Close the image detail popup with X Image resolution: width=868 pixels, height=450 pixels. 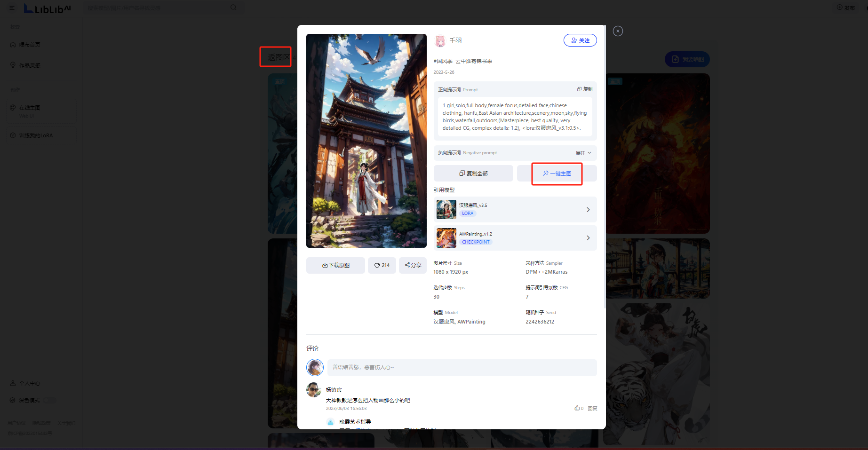(x=618, y=31)
